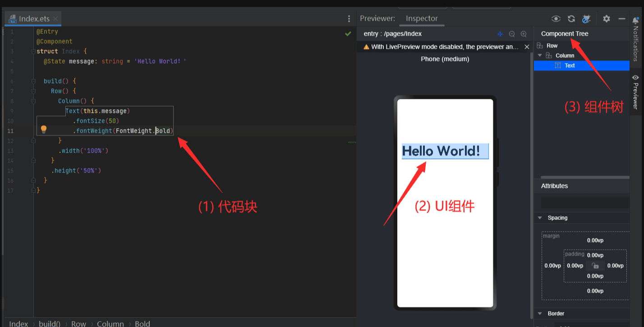644x327 pixels.
Task: Click the Column component icon in tree
Action: pos(549,56)
